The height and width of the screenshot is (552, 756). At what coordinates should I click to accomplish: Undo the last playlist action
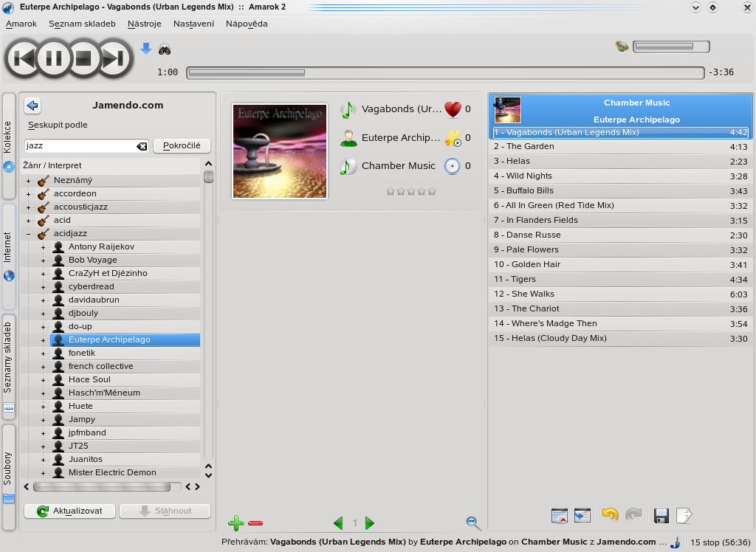[x=611, y=515]
